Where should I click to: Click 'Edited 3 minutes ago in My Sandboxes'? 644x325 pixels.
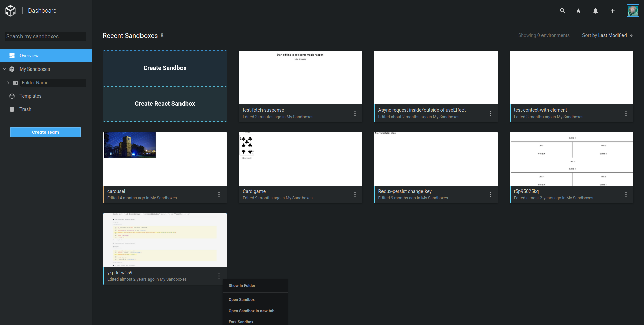tap(278, 117)
